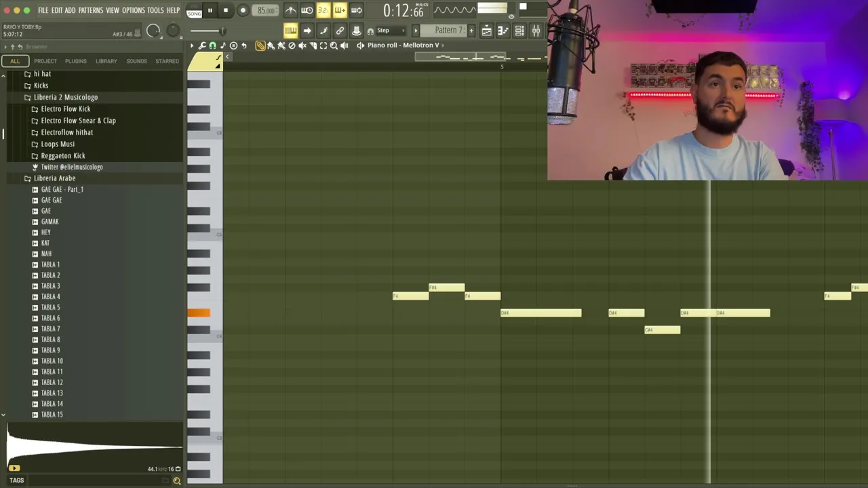Select the Slice tool in piano roll
This screenshot has height=488, width=868.
coord(313,45)
